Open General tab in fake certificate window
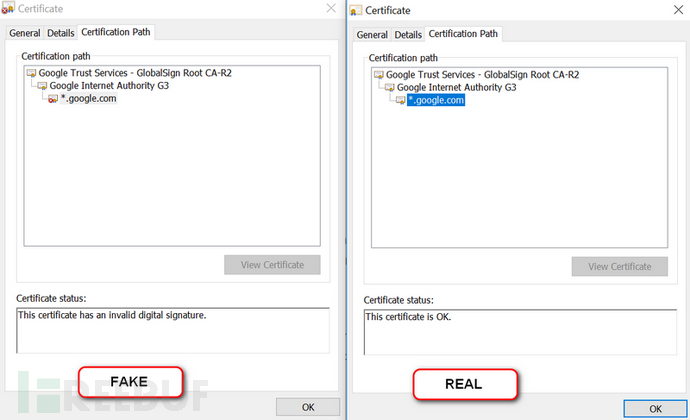Screen dimensions: 690x420 25,33
